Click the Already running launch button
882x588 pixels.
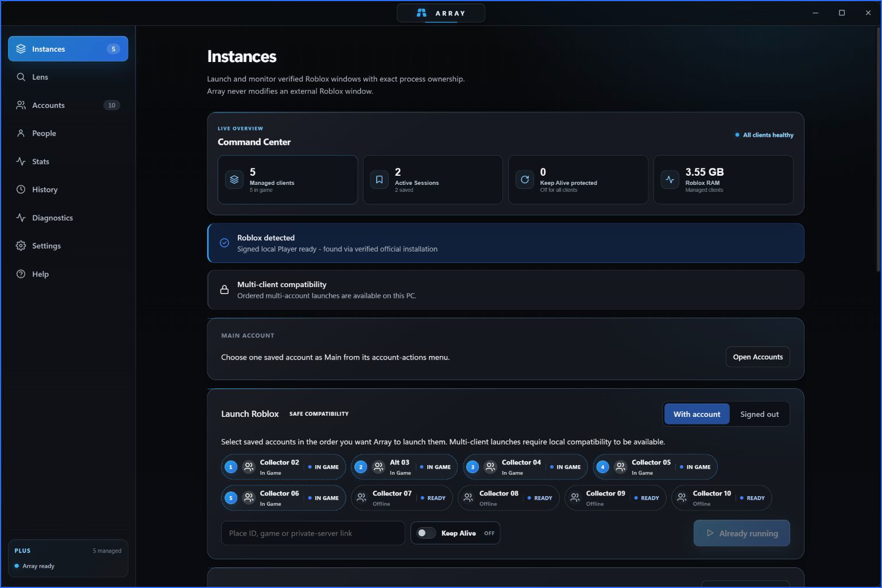pos(741,533)
